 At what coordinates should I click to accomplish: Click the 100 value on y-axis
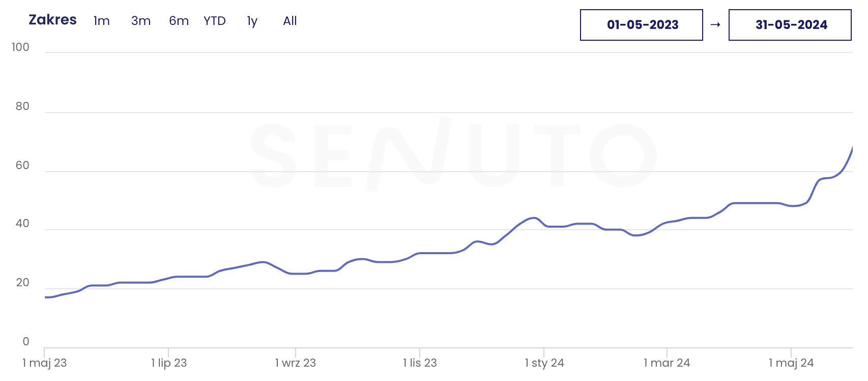[x=21, y=47]
